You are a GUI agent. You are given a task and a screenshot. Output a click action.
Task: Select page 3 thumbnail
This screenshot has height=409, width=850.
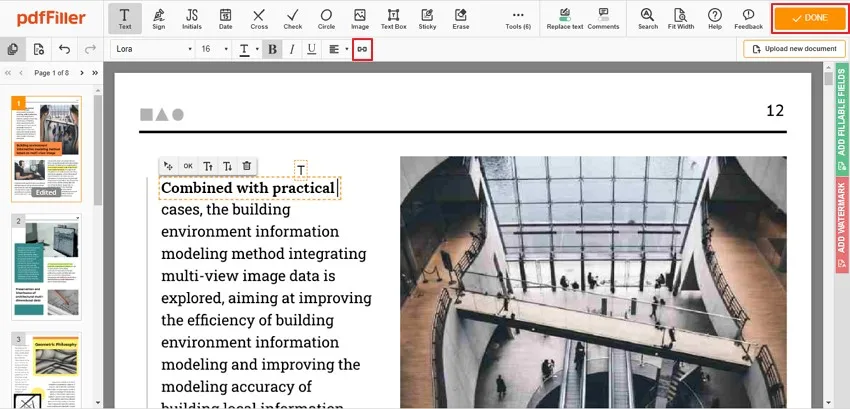coord(47,370)
